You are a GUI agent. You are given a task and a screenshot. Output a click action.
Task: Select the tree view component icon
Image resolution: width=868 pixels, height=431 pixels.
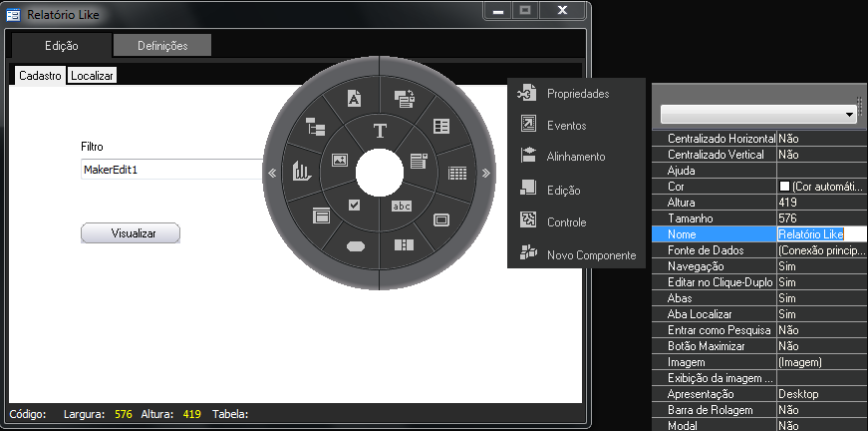[x=316, y=125]
